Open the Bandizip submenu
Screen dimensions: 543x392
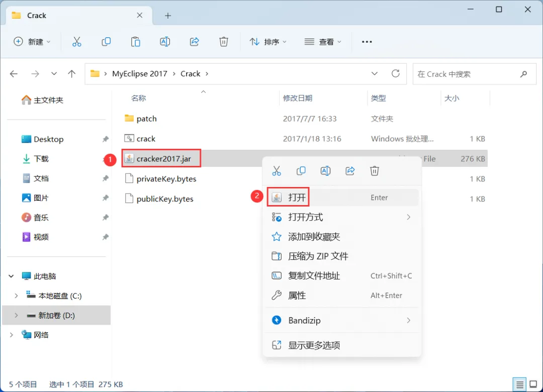(342, 320)
